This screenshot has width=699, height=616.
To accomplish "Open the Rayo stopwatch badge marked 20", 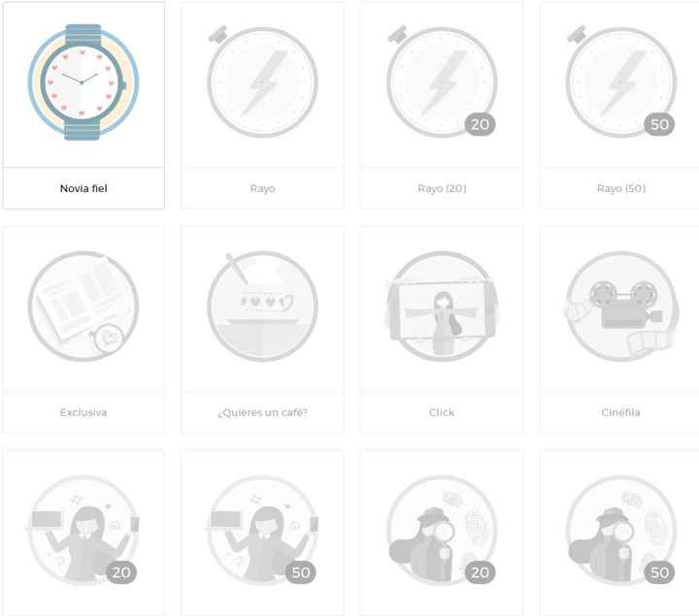I will pyautogui.click(x=442, y=81).
